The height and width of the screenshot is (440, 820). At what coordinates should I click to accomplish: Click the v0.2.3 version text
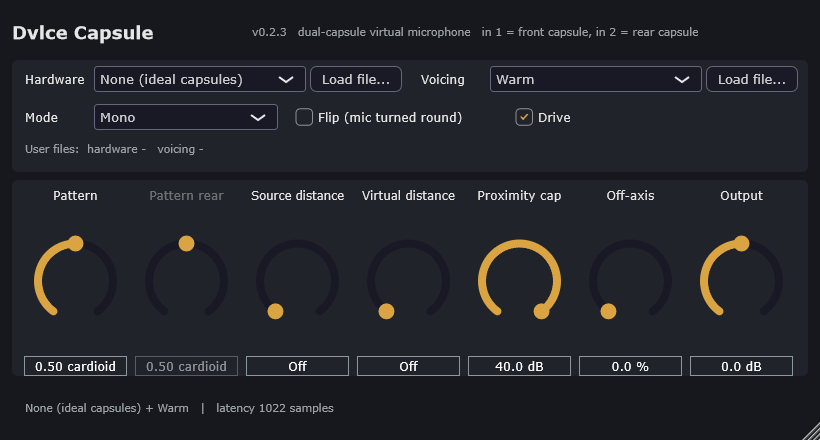pos(269,32)
